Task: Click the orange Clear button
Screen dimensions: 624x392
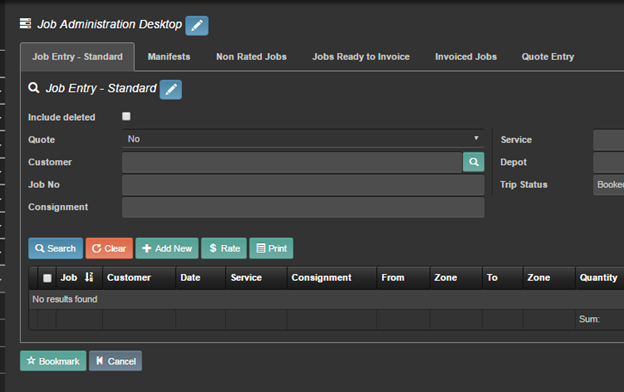Action: click(109, 248)
